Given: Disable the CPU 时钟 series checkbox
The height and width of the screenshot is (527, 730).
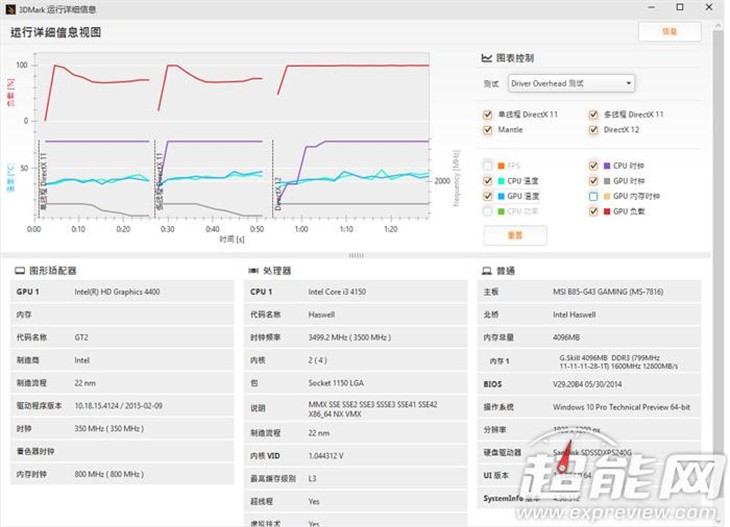Looking at the screenshot, I should pyautogui.click(x=593, y=166).
